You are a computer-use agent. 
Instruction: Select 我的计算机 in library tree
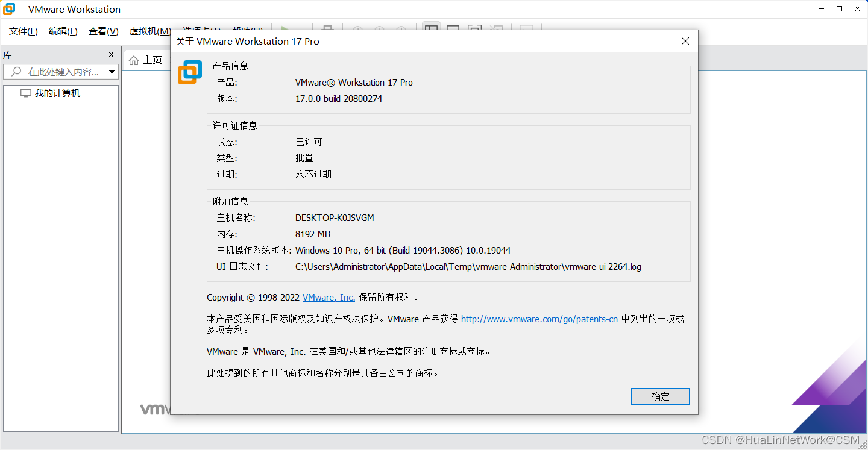point(57,93)
